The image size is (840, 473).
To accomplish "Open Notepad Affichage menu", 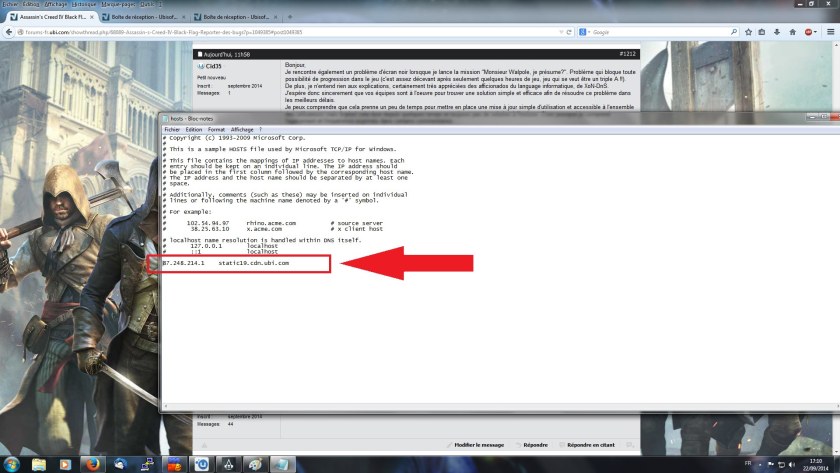I will 242,130.
